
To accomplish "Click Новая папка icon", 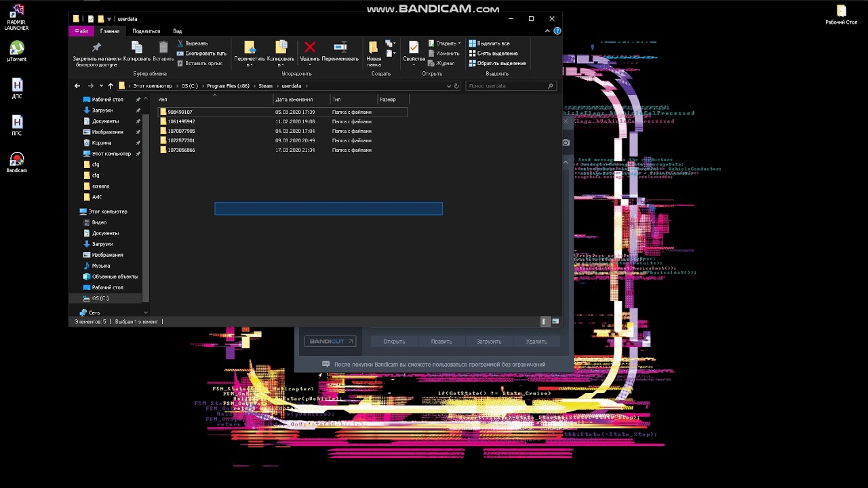I will pos(374,47).
